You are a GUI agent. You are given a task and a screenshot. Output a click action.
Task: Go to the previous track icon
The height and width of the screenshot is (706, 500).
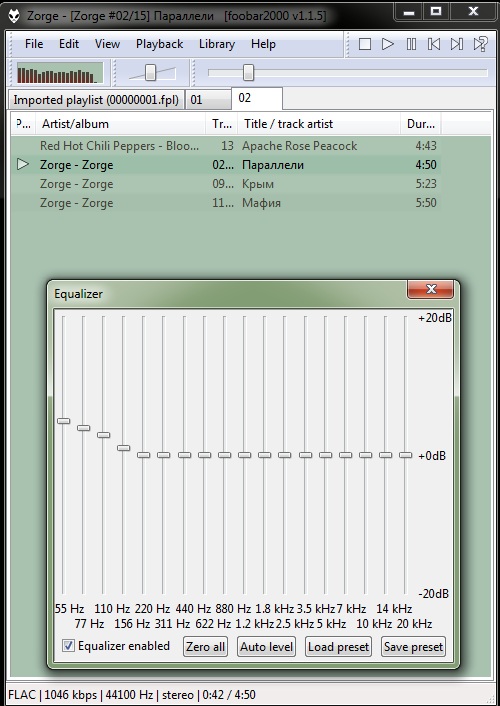[x=434, y=44]
